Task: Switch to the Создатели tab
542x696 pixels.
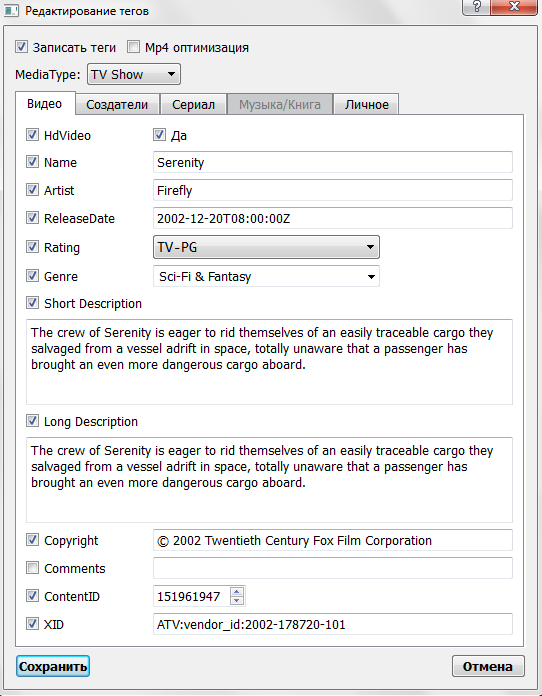Action: pos(117,104)
